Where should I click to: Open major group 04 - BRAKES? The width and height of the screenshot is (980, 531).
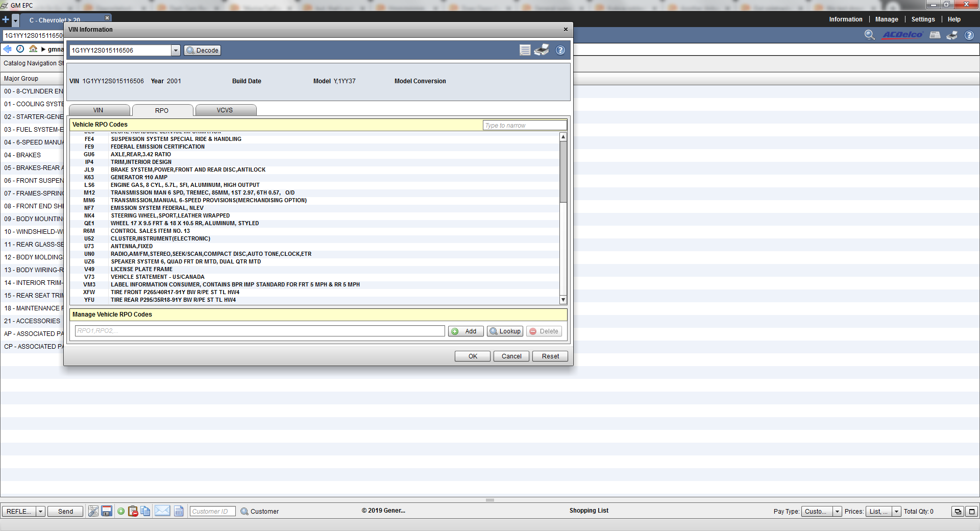pos(32,155)
